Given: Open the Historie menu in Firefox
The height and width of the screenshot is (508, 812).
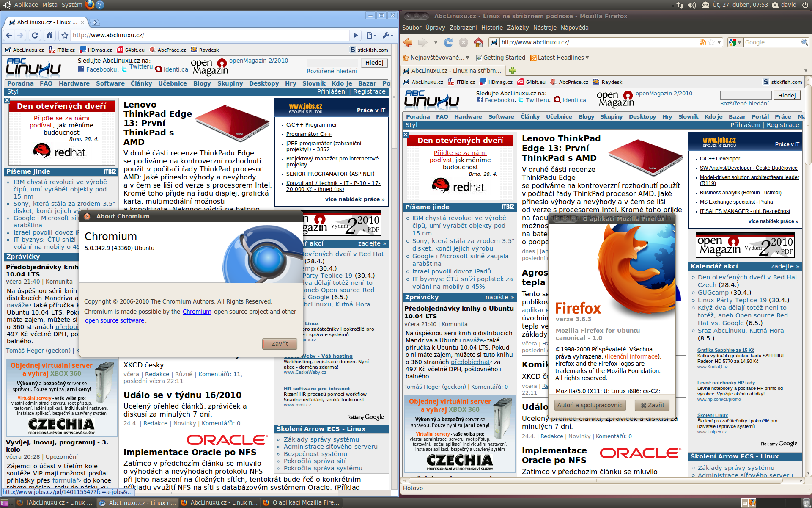Looking at the screenshot, I should pos(492,28).
